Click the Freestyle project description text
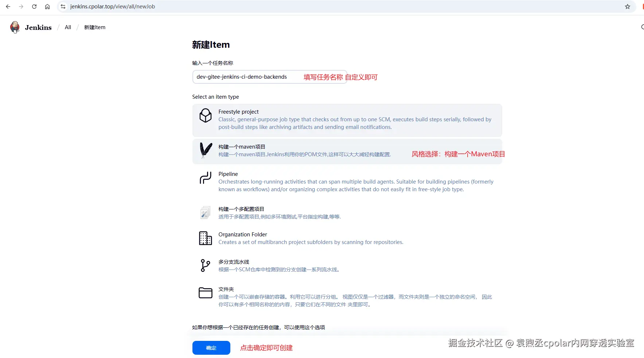This screenshot has width=644, height=358. pos(355,123)
